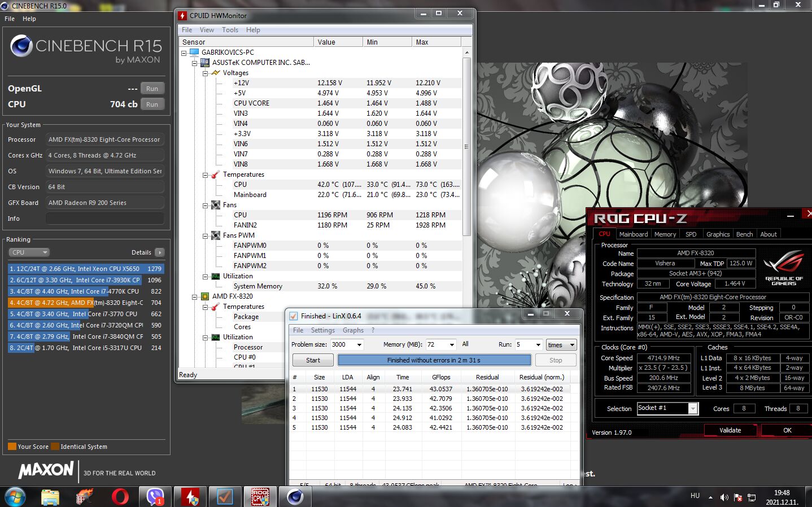Switch to CPU-Z Memory tab
This screenshot has height=507, width=812.
tap(665, 234)
